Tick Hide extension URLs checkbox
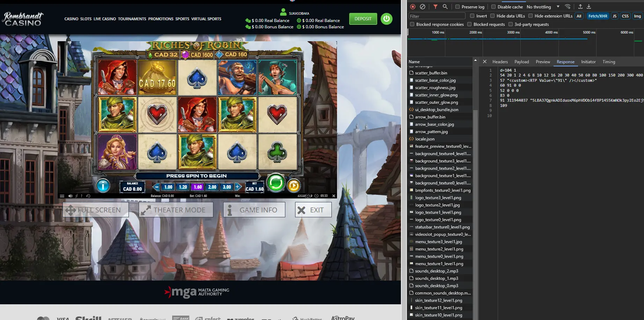 pyautogui.click(x=530, y=16)
